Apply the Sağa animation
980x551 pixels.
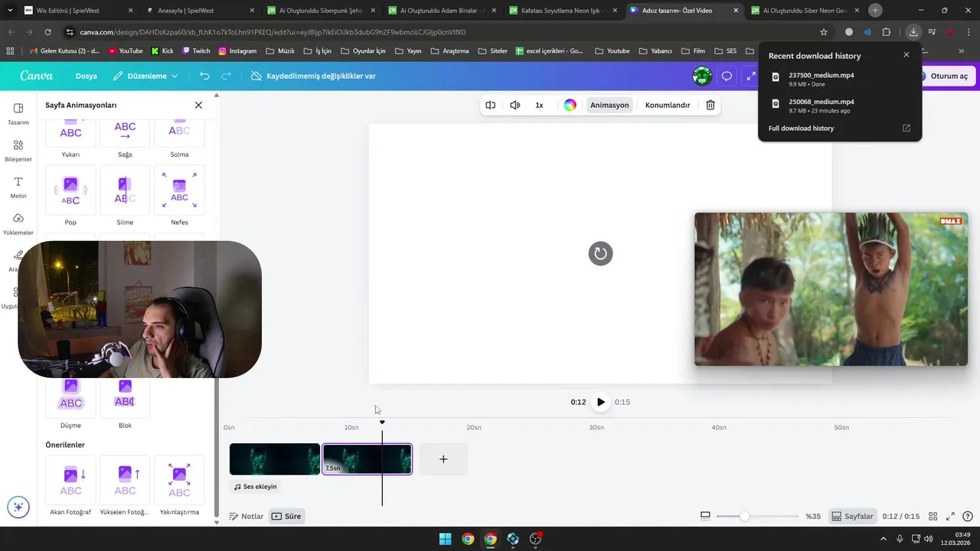(x=125, y=139)
